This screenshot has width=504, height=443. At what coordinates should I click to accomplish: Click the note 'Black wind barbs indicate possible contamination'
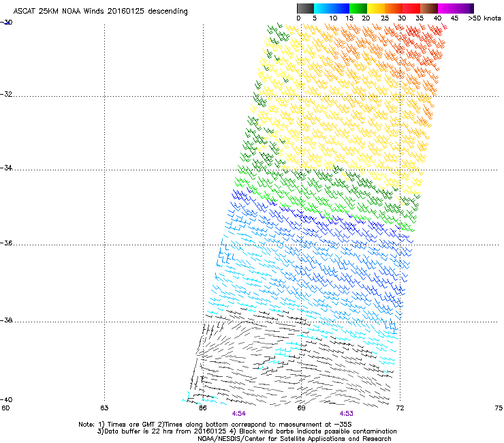tap(318, 431)
